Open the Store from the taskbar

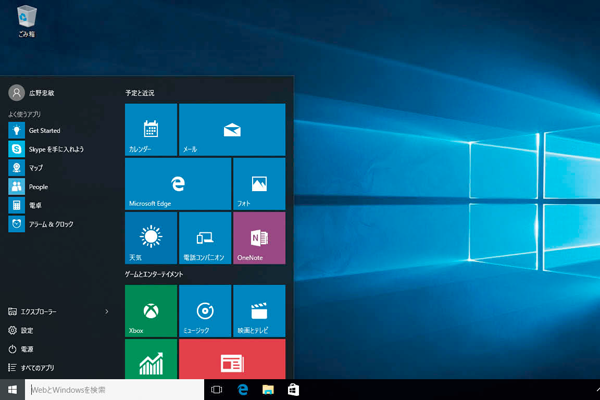point(293,390)
